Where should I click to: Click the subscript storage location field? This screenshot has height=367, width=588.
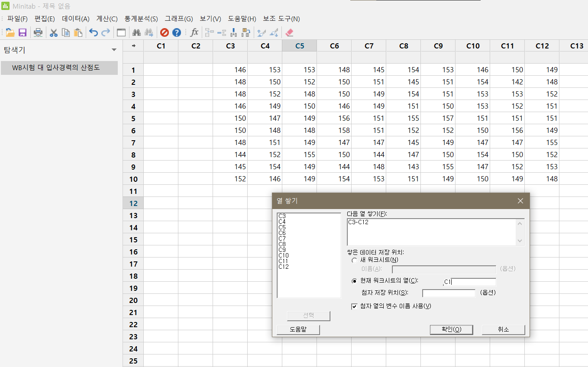coord(449,293)
